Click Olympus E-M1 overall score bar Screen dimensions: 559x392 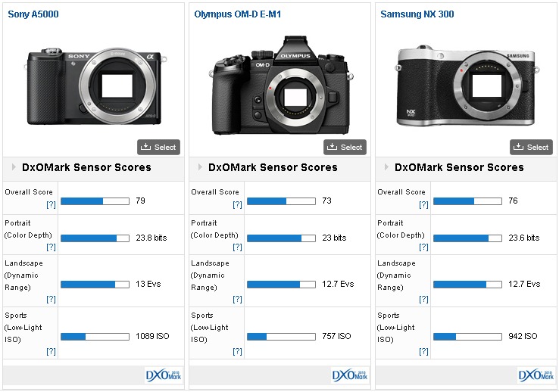tap(281, 201)
